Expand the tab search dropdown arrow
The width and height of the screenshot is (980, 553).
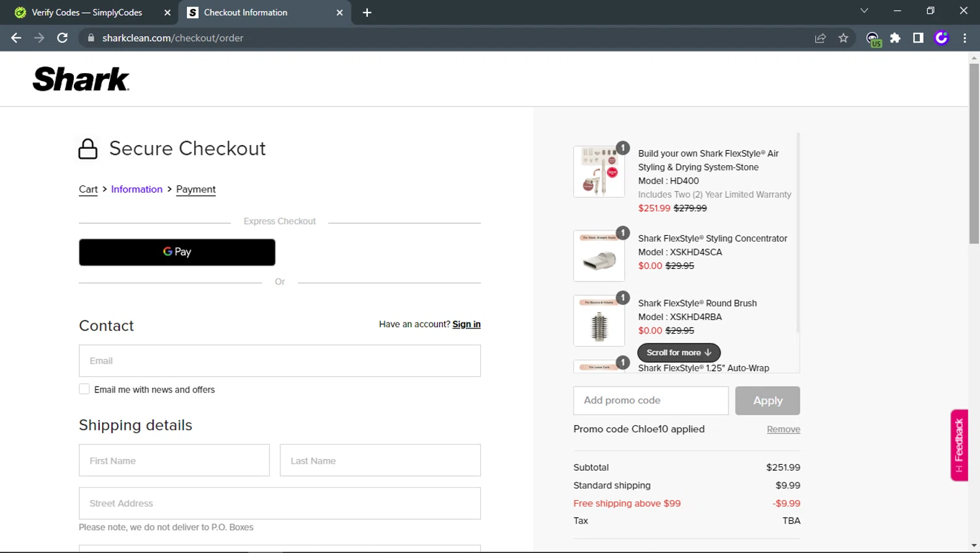pos(864,11)
